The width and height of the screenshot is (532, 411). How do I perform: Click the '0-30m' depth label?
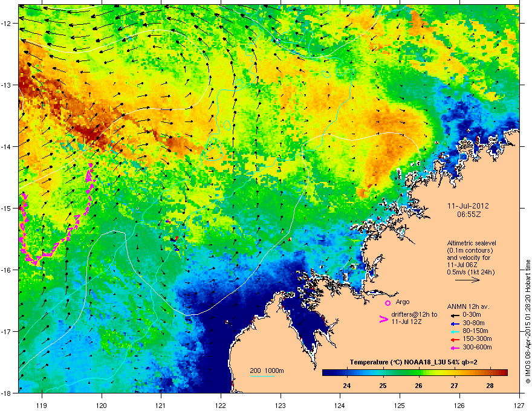[472, 315]
